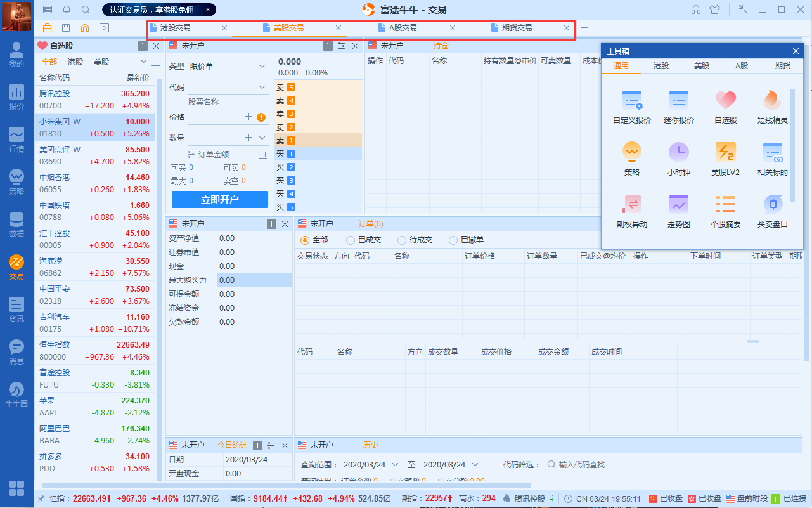Select the 吉利汽车 watchlist row
Image resolution: width=812 pixels, height=508 pixels.
click(94, 323)
